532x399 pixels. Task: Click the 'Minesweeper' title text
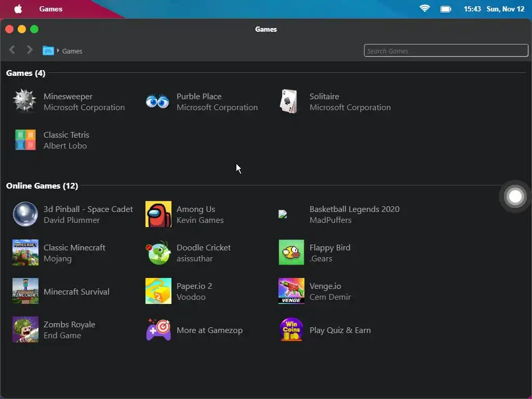tap(68, 96)
